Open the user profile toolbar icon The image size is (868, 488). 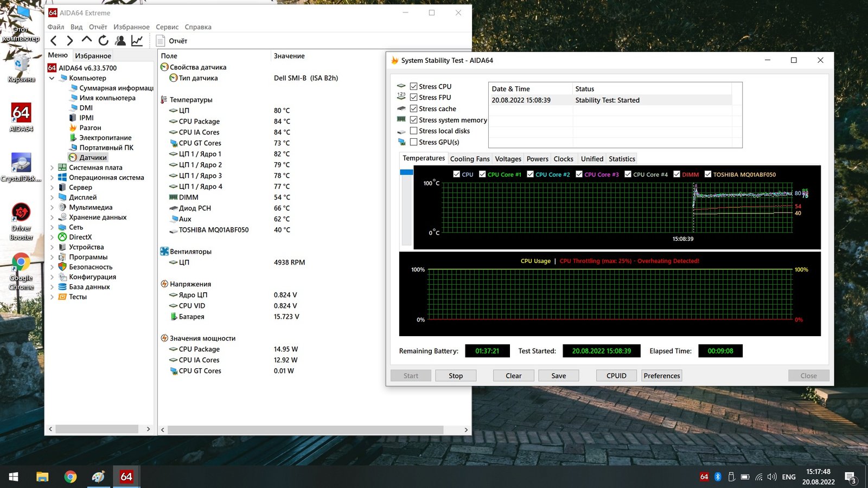pyautogui.click(x=120, y=41)
